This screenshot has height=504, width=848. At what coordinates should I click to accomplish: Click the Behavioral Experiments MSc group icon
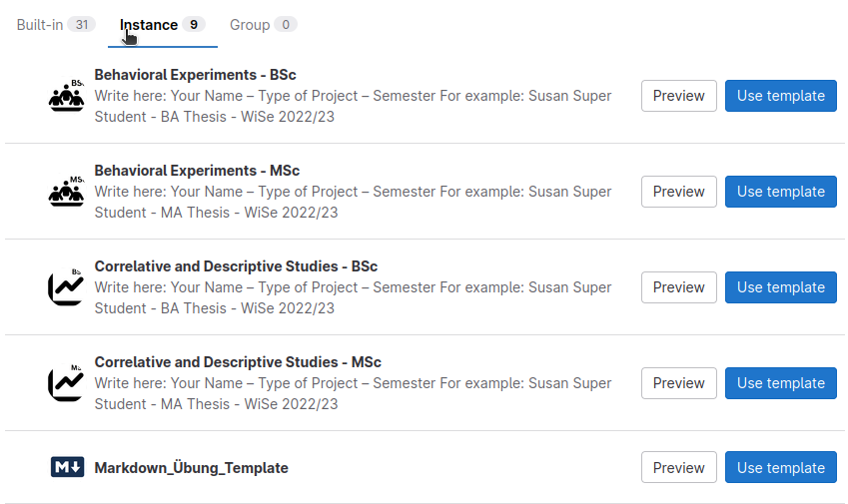coord(67,192)
